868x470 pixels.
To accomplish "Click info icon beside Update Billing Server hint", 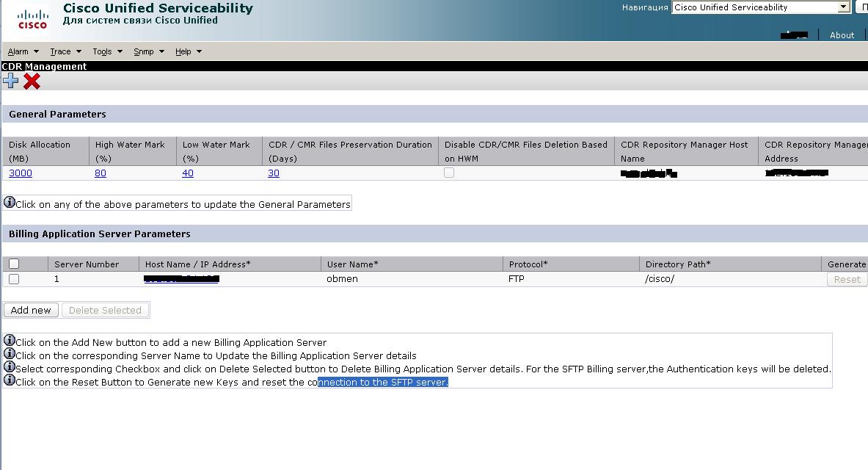I will [x=10, y=354].
